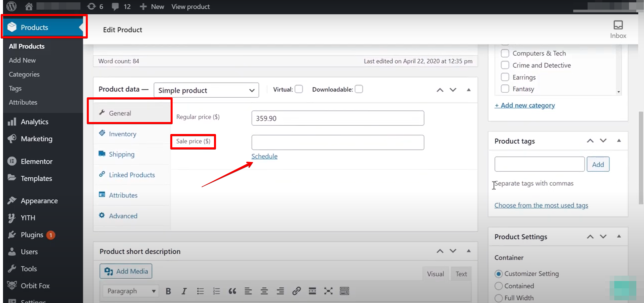Select the Full Width container option

[x=498, y=298]
